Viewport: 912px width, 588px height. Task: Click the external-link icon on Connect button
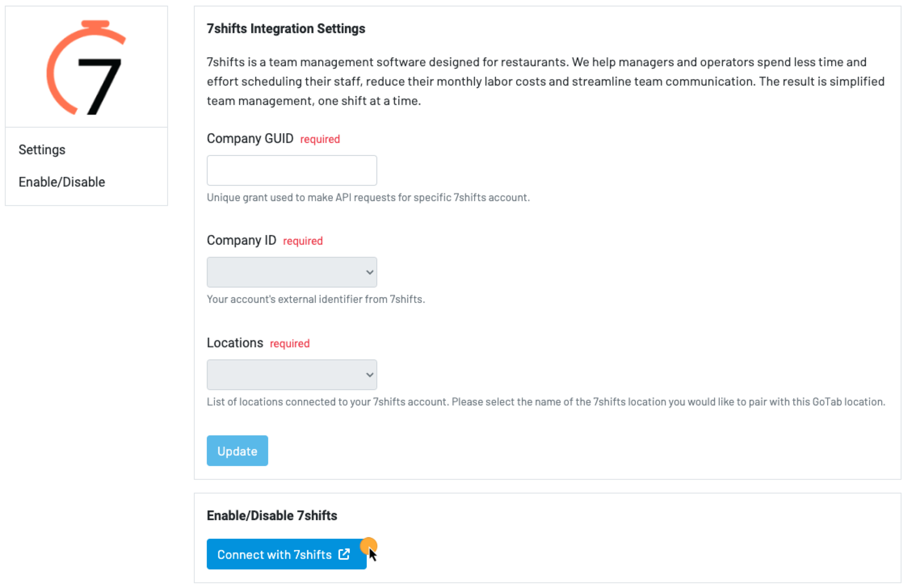pyautogui.click(x=344, y=554)
